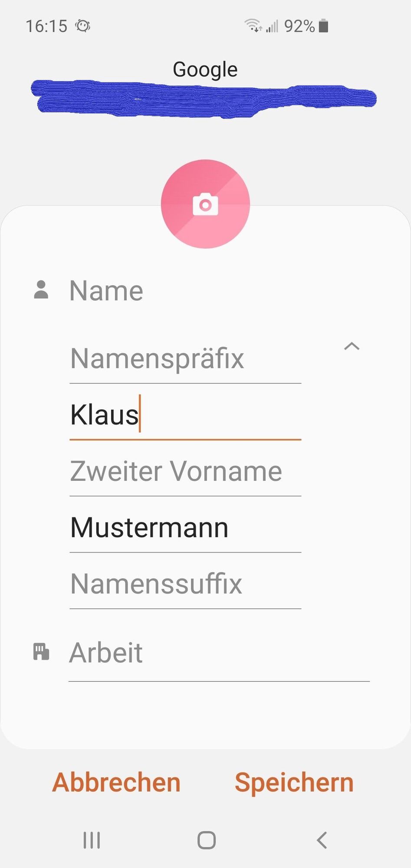The height and width of the screenshot is (868, 411).
Task: Cancel editing with Abbrechen
Action: [x=116, y=783]
